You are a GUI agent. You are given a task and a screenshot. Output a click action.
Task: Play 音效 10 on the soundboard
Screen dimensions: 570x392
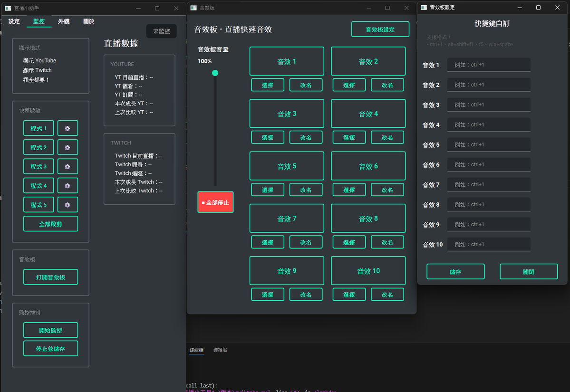click(x=368, y=271)
